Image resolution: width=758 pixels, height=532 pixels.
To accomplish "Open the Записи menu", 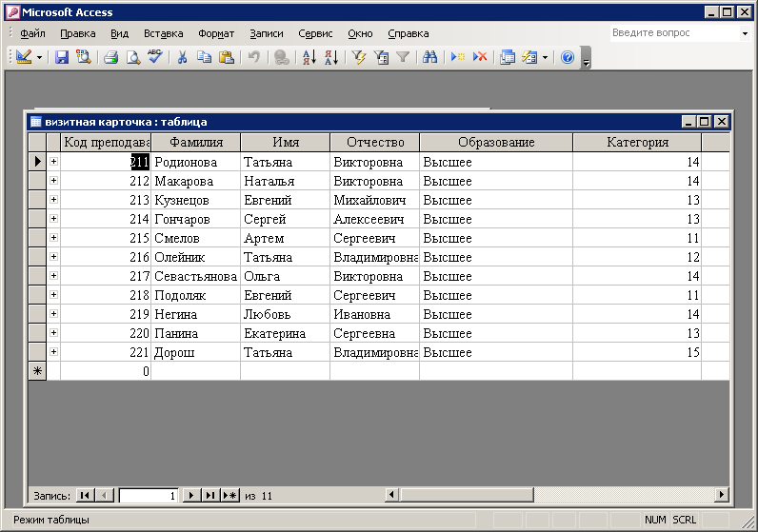I will pyautogui.click(x=267, y=33).
